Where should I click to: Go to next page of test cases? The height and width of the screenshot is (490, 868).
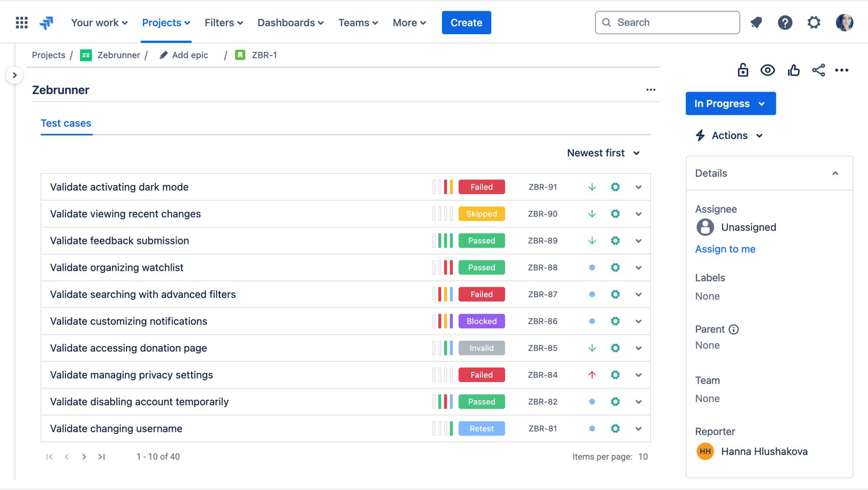(x=84, y=457)
